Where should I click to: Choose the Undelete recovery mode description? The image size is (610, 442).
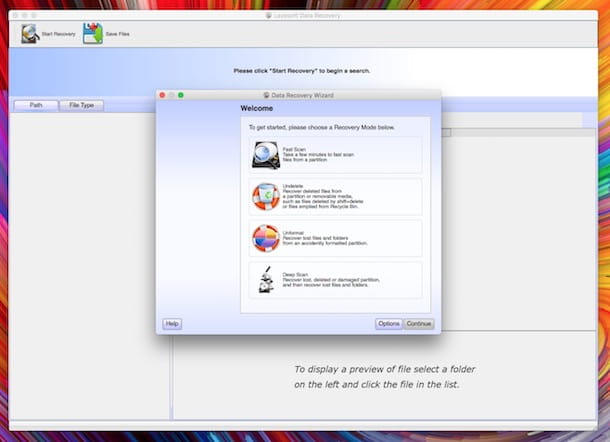pos(323,196)
